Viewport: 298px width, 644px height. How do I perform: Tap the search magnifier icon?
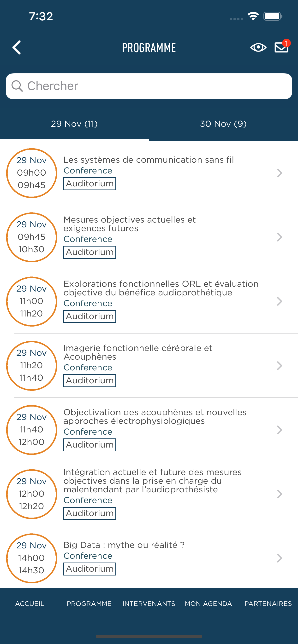pyautogui.click(x=17, y=86)
